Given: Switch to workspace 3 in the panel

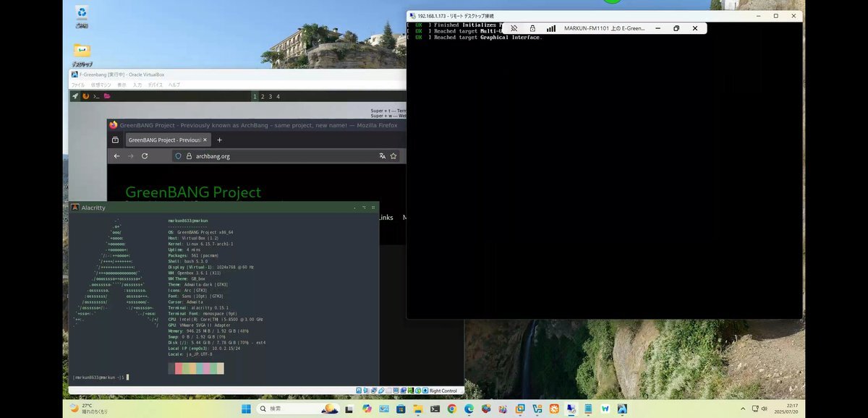Looking at the screenshot, I should tap(271, 96).
